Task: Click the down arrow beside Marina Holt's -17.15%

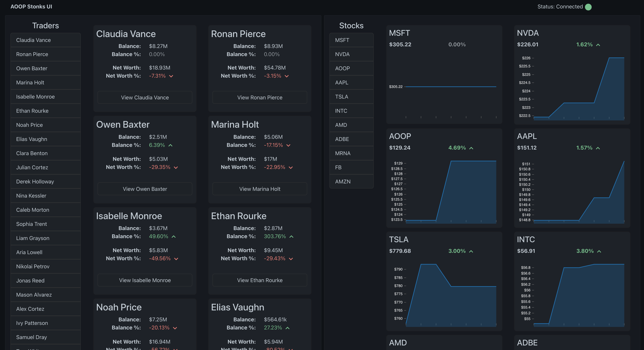Action: (288, 145)
